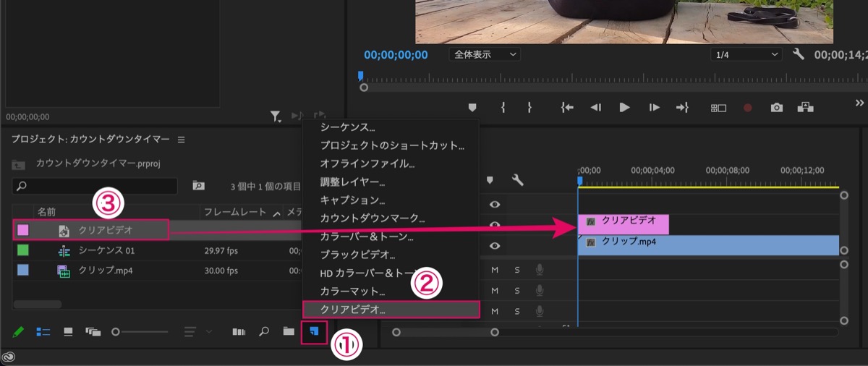This screenshot has height=366, width=868.
Task: Click the Creative Cloud status bar icon
Action: pyautogui.click(x=9, y=357)
